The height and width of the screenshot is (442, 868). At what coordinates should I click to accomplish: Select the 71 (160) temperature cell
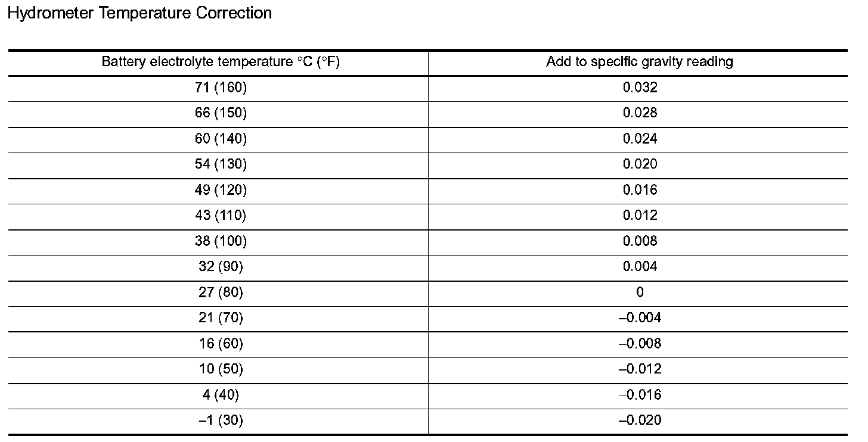[x=221, y=88]
